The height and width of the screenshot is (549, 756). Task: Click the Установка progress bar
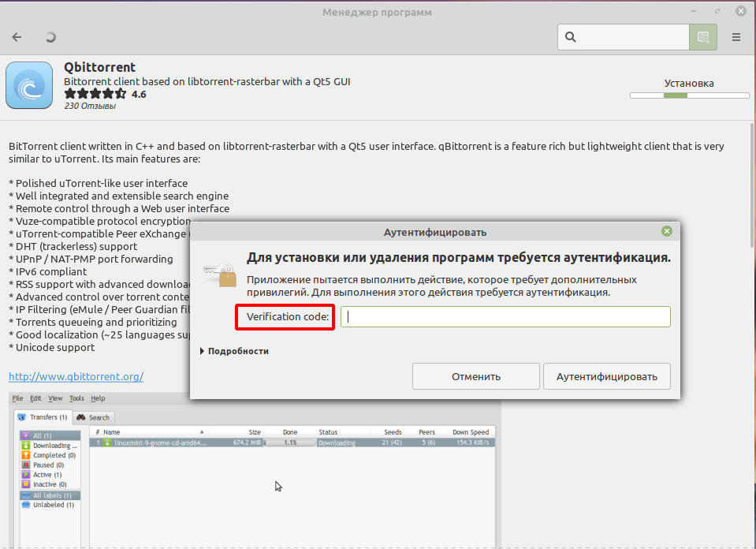coord(690,95)
